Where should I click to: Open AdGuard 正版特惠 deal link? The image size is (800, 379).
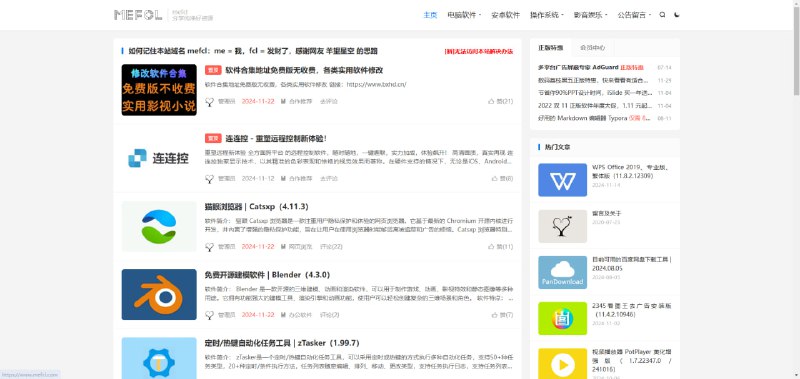point(591,67)
